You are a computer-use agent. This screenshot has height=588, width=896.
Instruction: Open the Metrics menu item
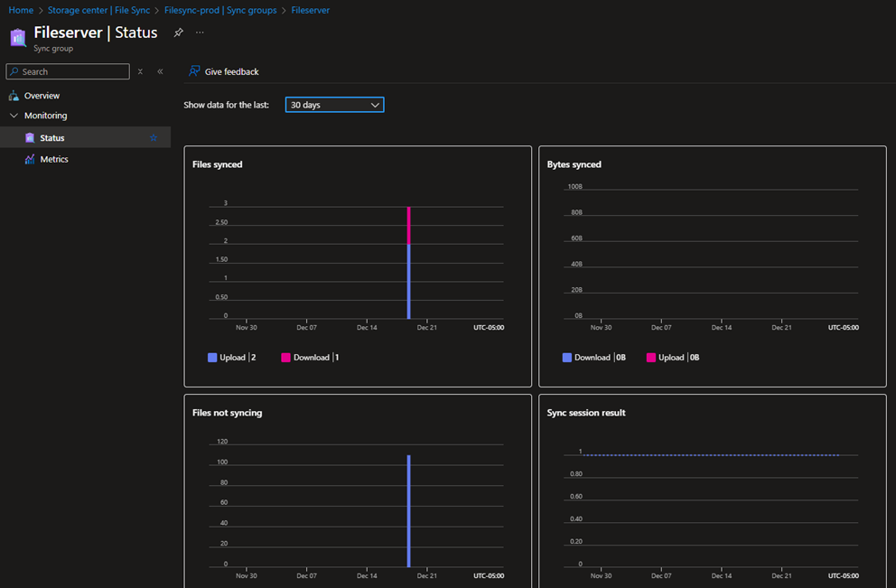(54, 159)
